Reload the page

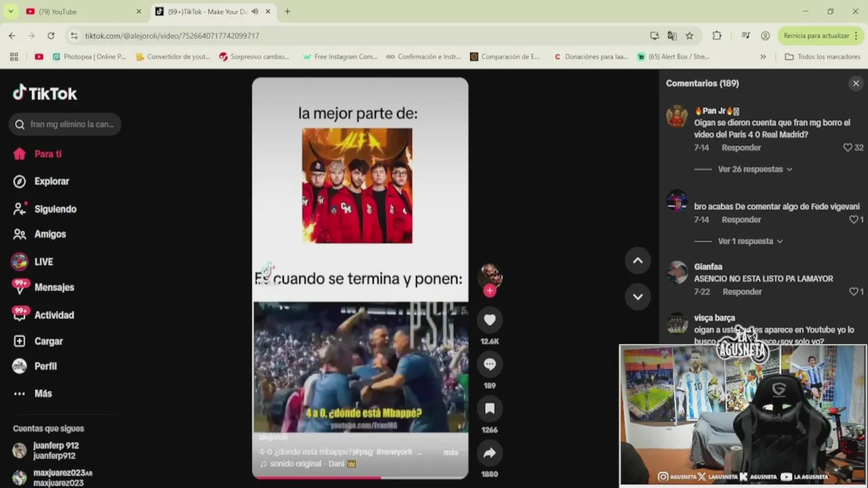[x=51, y=35]
